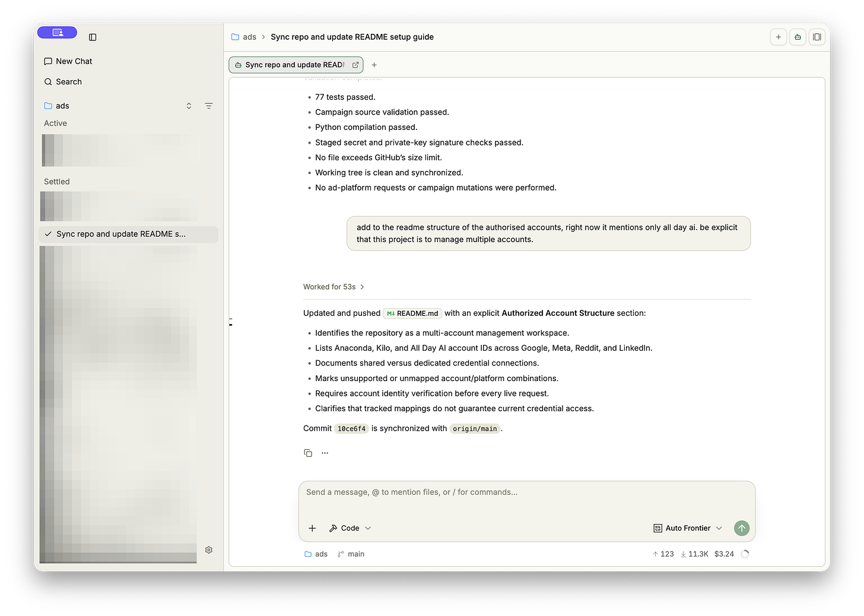Screen dimensions: 864x616
Task: Click the main branch indicator
Action: (351, 554)
